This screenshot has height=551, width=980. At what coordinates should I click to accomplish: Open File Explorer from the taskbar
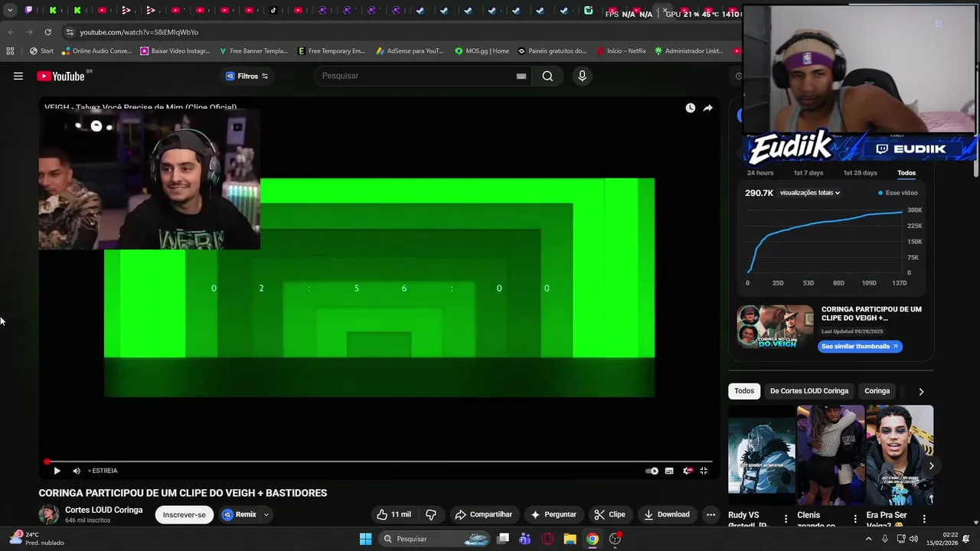click(570, 539)
